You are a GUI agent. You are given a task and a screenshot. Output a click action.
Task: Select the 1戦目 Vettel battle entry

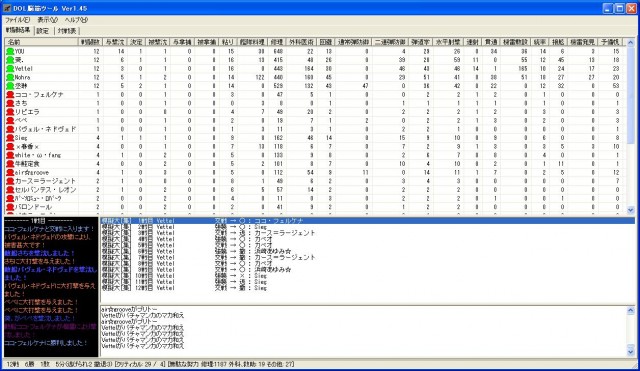368,221
